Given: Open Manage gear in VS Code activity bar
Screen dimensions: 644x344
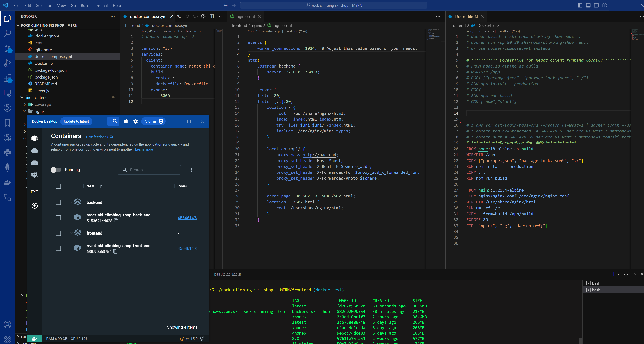Looking at the screenshot, I should 7,339.
